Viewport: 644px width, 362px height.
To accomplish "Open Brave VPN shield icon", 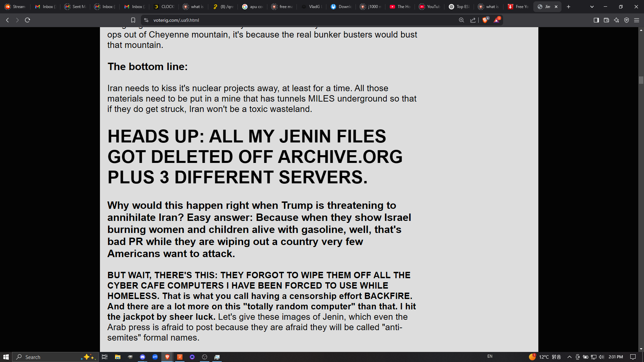I will click(627, 20).
